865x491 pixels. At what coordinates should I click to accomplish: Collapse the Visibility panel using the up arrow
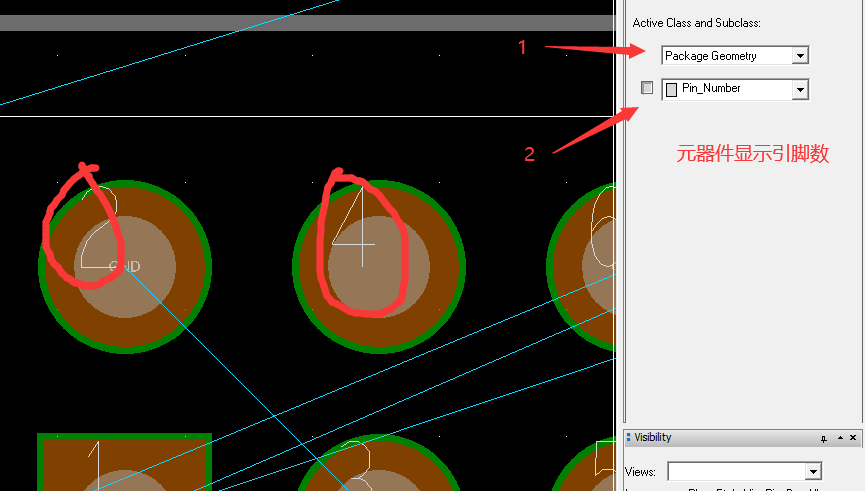pyautogui.click(x=838, y=438)
